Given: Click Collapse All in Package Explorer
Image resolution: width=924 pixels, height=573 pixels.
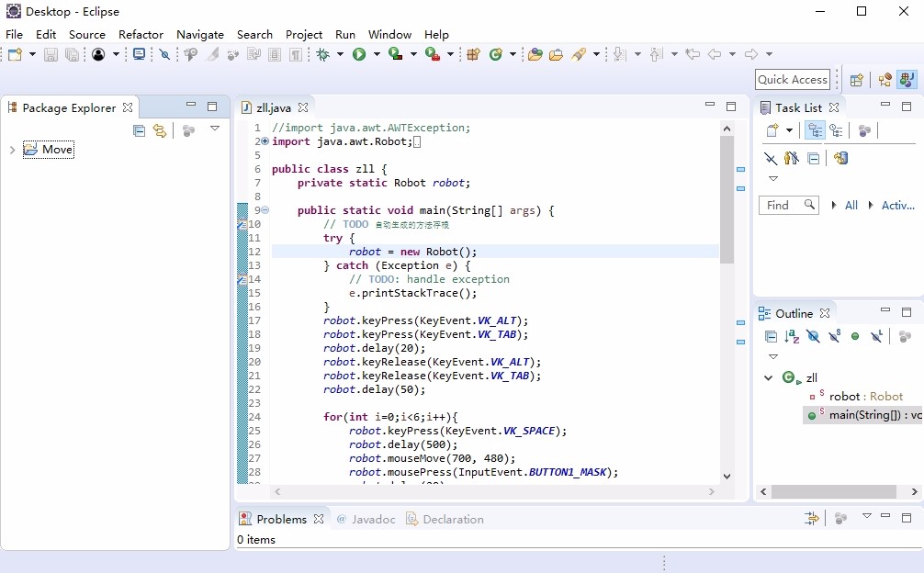Looking at the screenshot, I should (x=139, y=130).
